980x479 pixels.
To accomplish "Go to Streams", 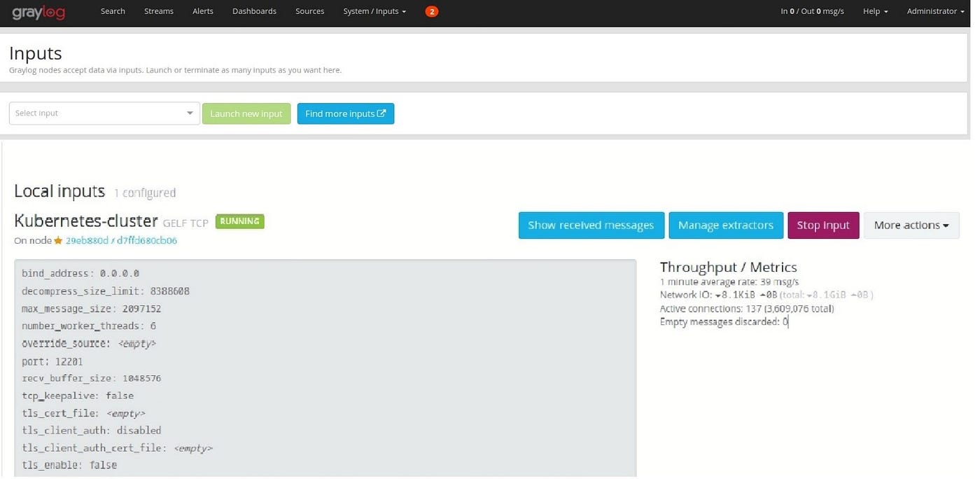I will pos(157,11).
